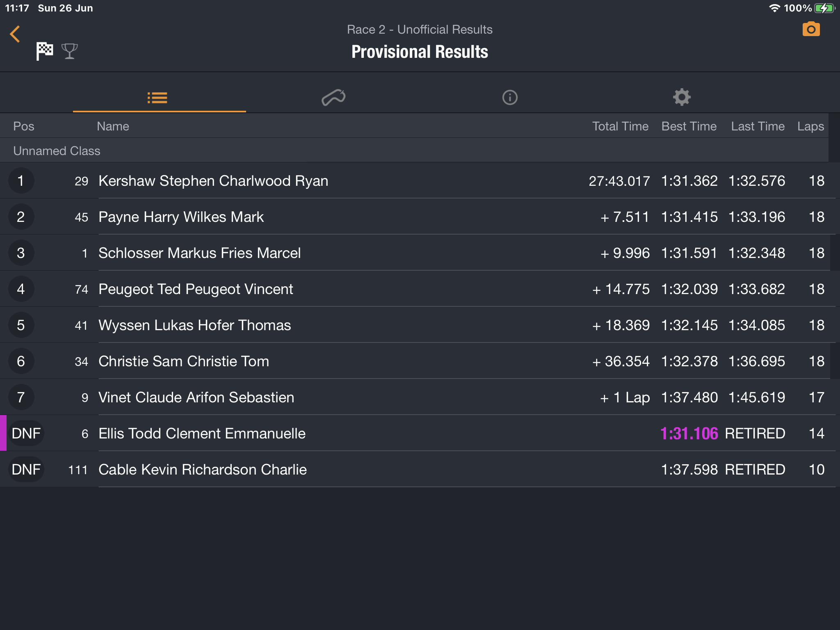Select Peugeot Ted Peugeot Vincent row
The height and width of the screenshot is (630, 840).
click(x=420, y=289)
